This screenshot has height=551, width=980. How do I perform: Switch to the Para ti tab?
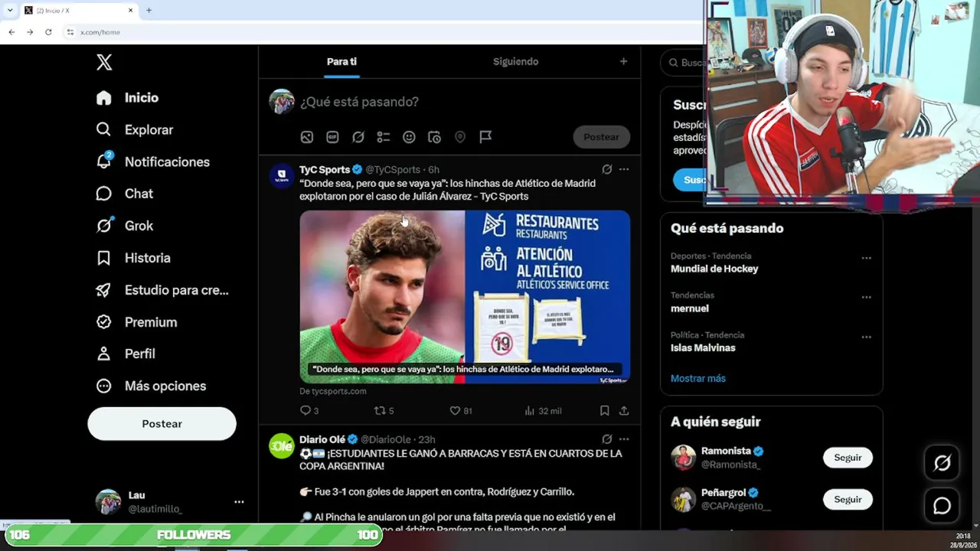click(341, 62)
